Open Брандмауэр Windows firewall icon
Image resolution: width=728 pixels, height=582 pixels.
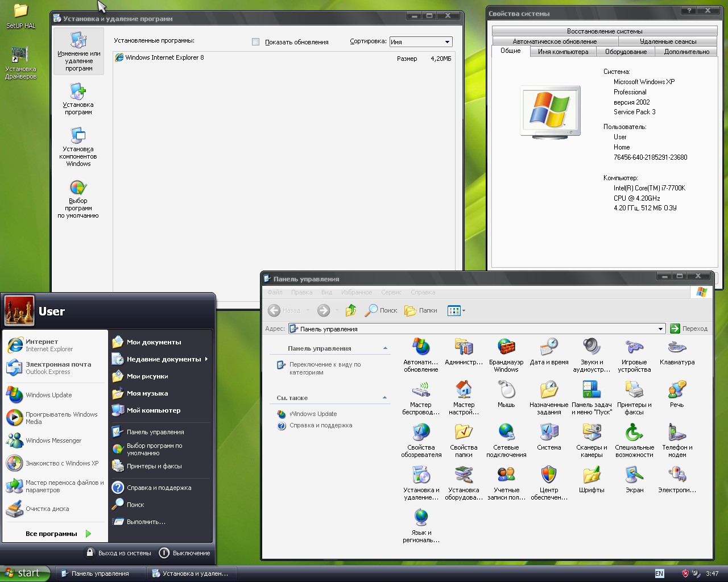click(506, 355)
